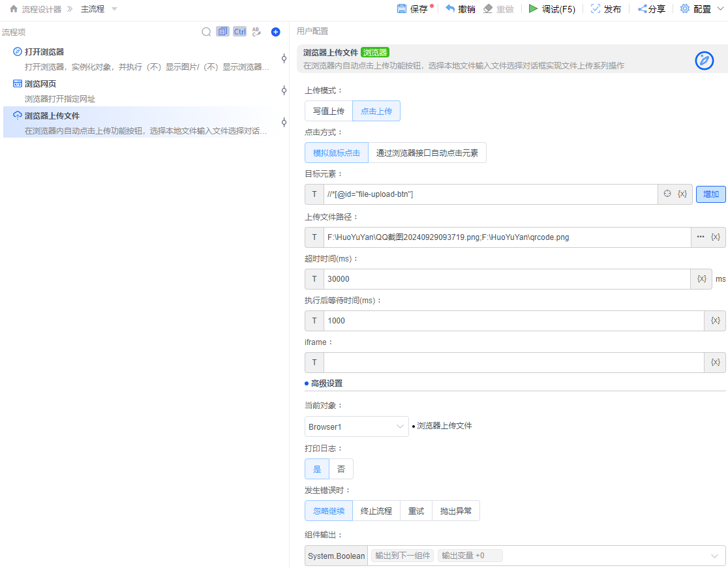Set 打印日志 to 否
This screenshot has width=728, height=568.
click(x=342, y=468)
